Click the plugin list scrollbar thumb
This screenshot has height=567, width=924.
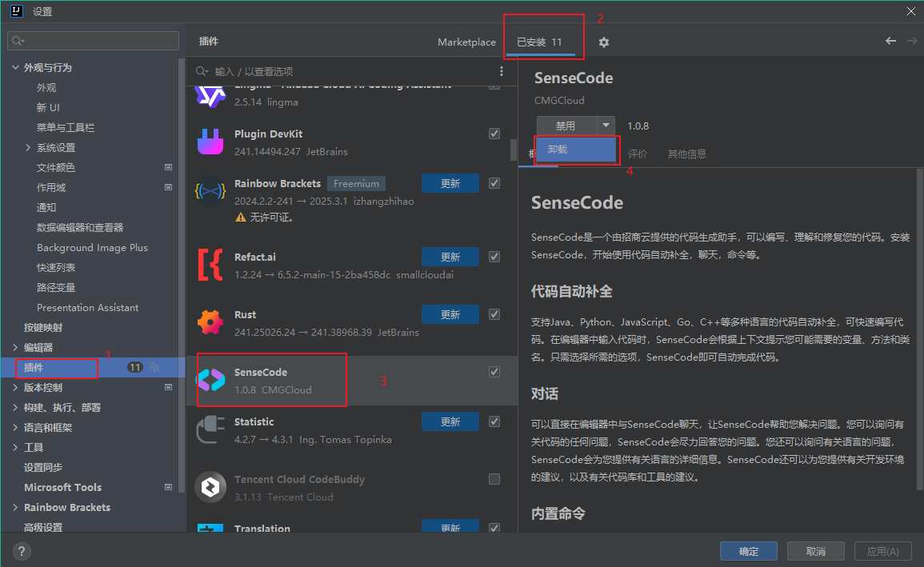click(x=514, y=150)
